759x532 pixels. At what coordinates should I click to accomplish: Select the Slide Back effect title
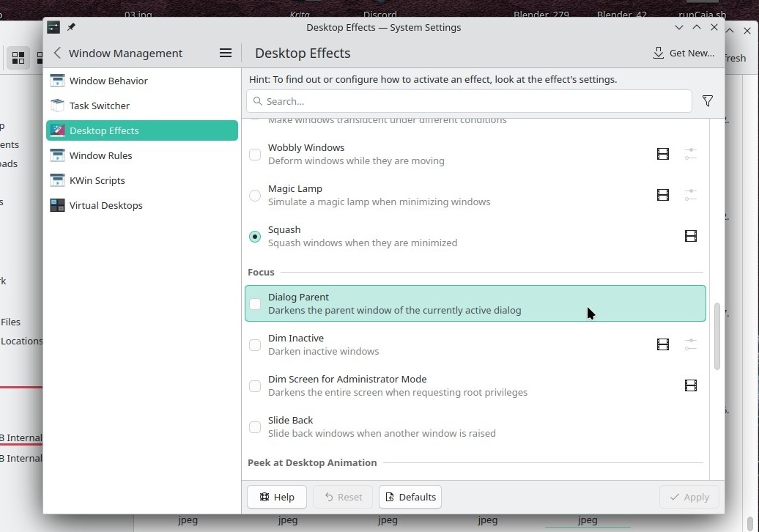click(290, 420)
